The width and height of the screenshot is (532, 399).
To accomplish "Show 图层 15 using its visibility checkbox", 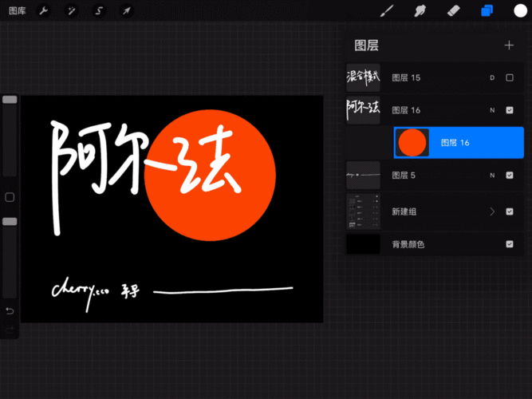I will (510, 77).
